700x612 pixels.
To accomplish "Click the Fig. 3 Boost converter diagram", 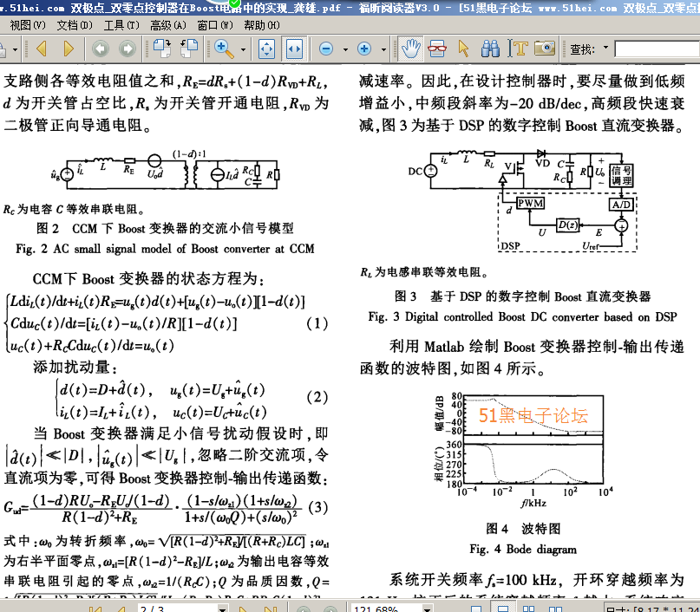I will [523, 201].
